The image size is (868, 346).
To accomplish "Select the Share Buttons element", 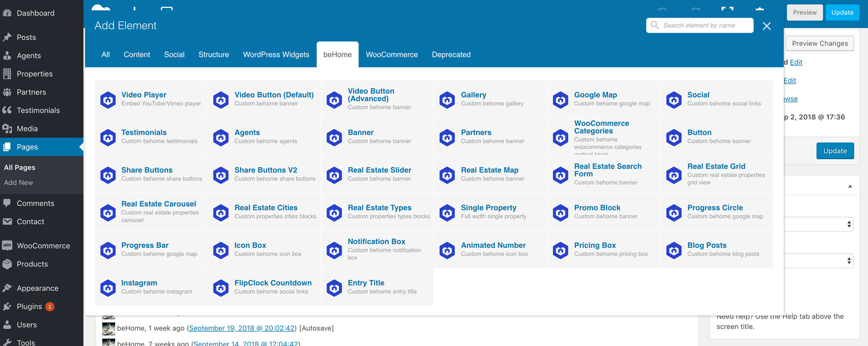I will [x=151, y=174].
